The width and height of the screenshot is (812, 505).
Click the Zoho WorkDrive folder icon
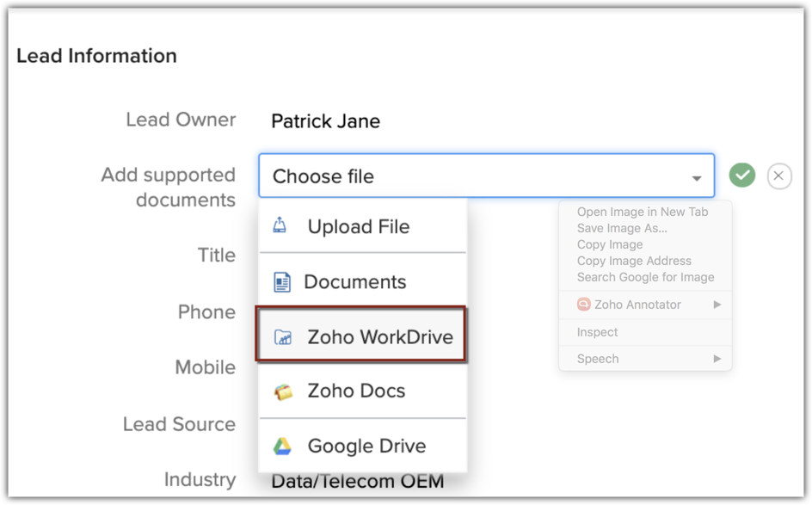point(282,336)
